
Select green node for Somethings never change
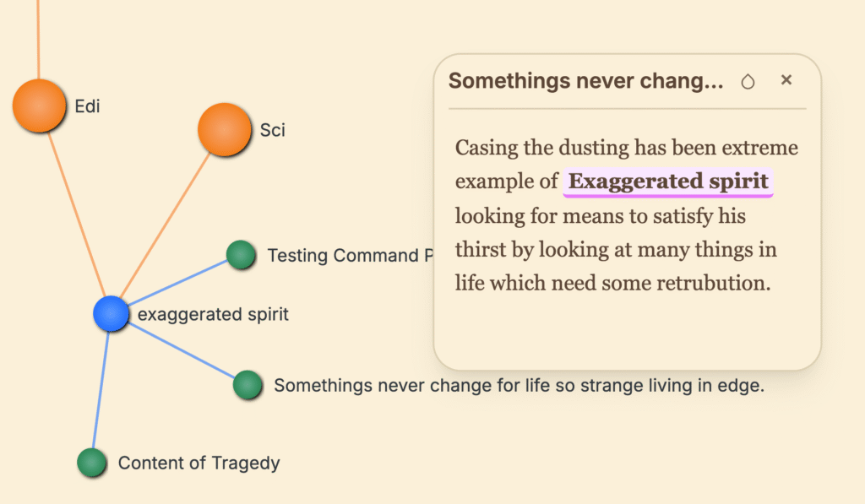(x=248, y=385)
